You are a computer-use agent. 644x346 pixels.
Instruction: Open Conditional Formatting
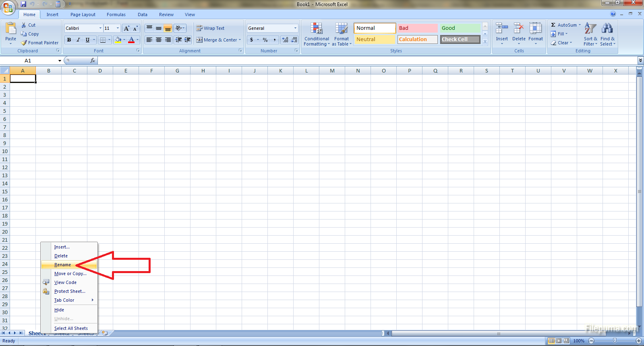click(x=317, y=34)
